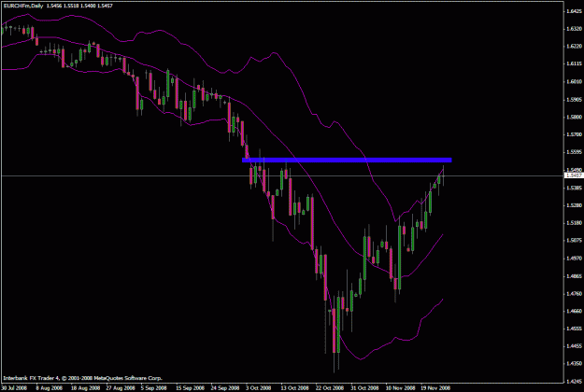Select the blue horizontal resistance line
This screenshot has height=392, width=584.
click(x=347, y=161)
